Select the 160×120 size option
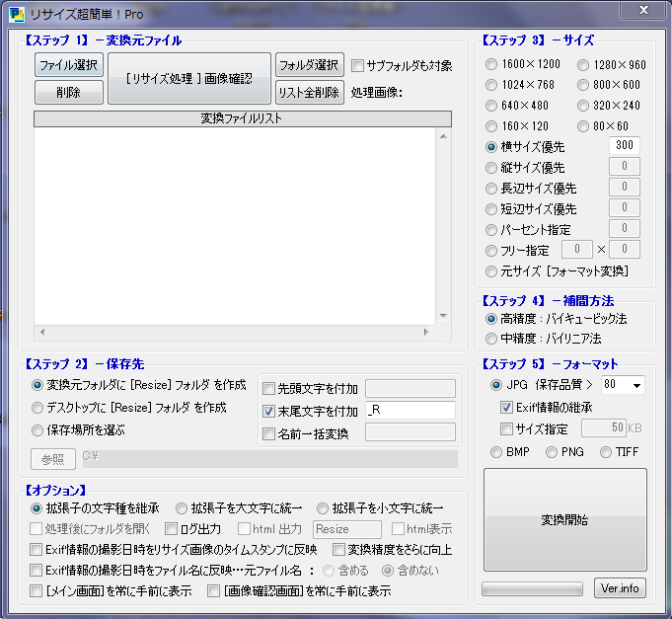Screen dimensions: 672x619 [491, 126]
